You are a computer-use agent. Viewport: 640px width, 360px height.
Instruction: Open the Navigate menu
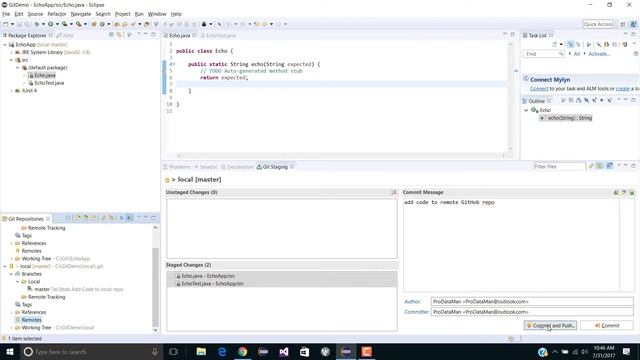(81, 14)
